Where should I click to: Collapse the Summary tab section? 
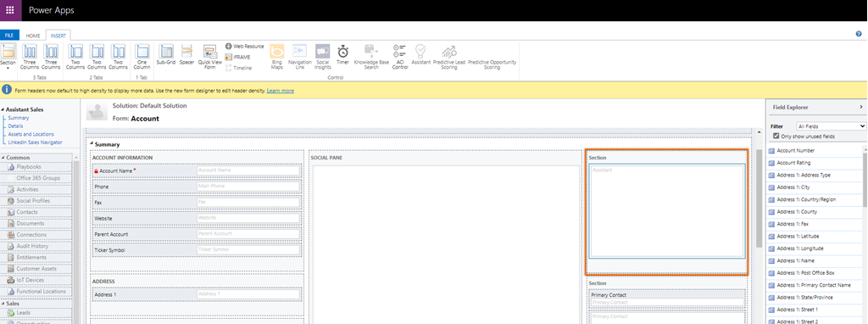92,144
